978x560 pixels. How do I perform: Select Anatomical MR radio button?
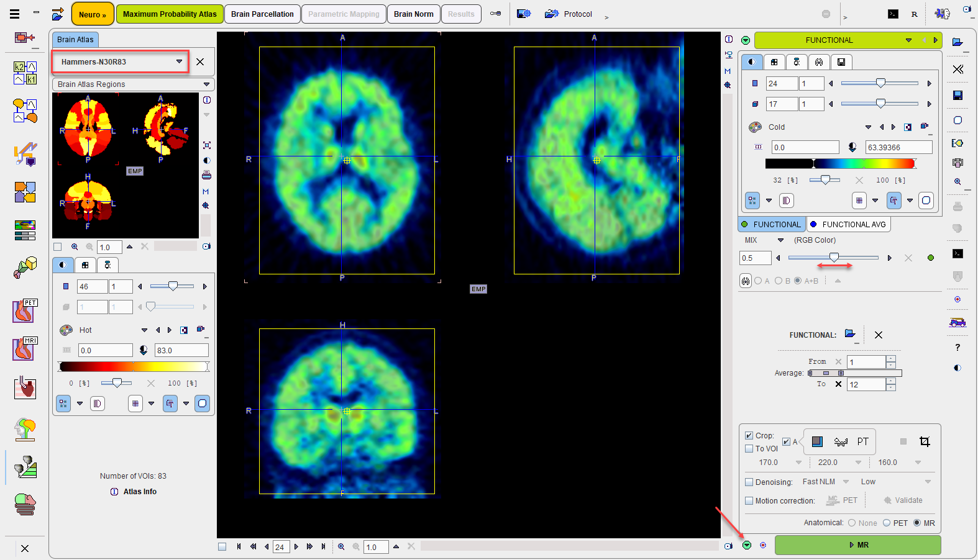click(x=917, y=523)
